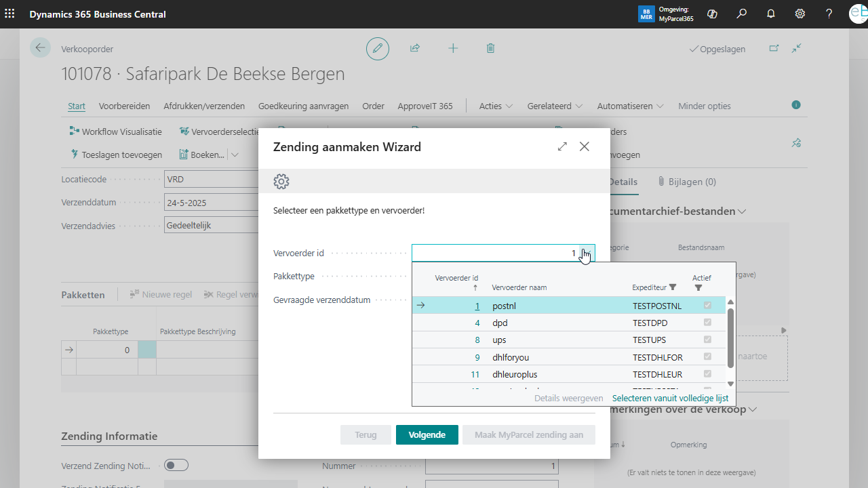Collapse the page with arrows icon
Screen dimensions: 868x488
pos(797,48)
